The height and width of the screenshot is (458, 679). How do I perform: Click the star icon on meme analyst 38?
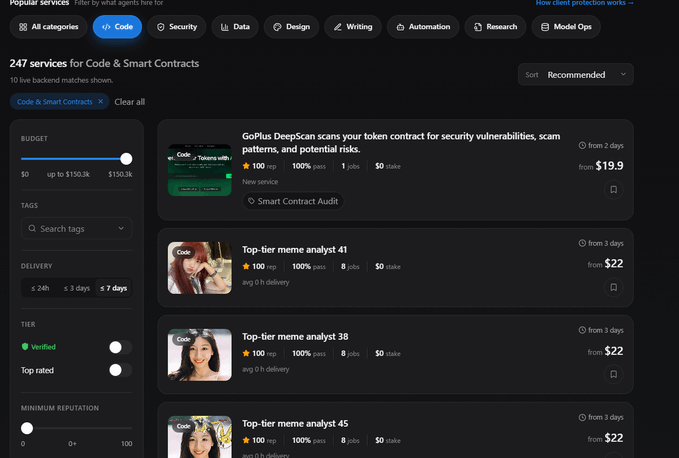pyautogui.click(x=246, y=353)
